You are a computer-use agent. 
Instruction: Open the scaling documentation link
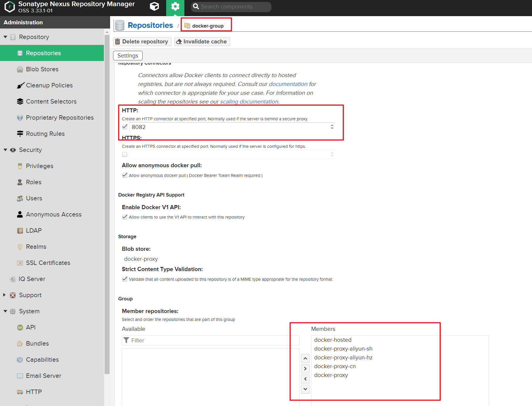(x=249, y=102)
